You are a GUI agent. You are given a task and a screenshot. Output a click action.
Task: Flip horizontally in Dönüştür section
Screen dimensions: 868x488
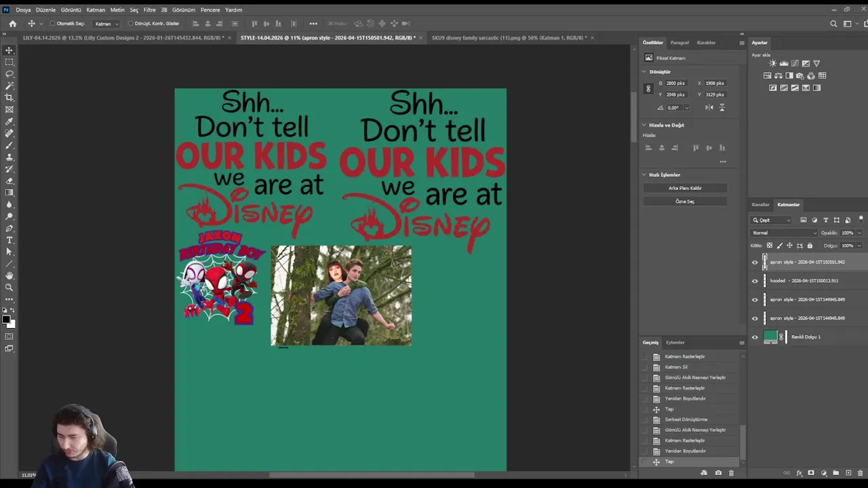pyautogui.click(x=709, y=108)
